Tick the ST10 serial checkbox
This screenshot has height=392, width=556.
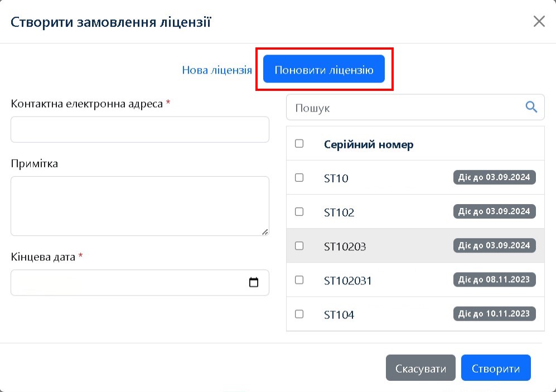click(299, 178)
